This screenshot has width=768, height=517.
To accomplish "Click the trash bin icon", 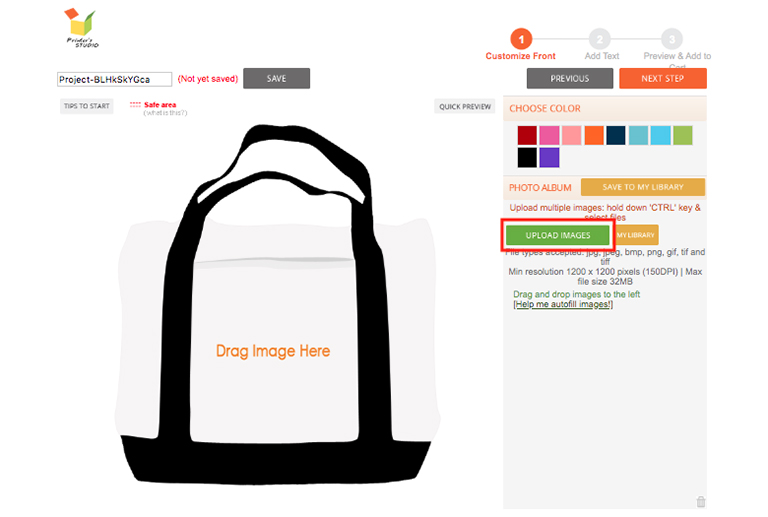I will tap(700, 501).
